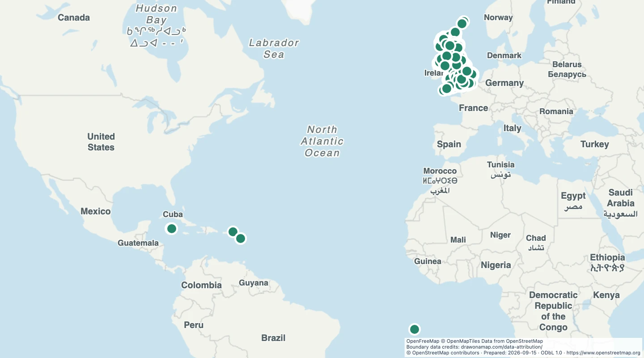Click the Peru label
This screenshot has width=644, height=358.
pos(194,325)
